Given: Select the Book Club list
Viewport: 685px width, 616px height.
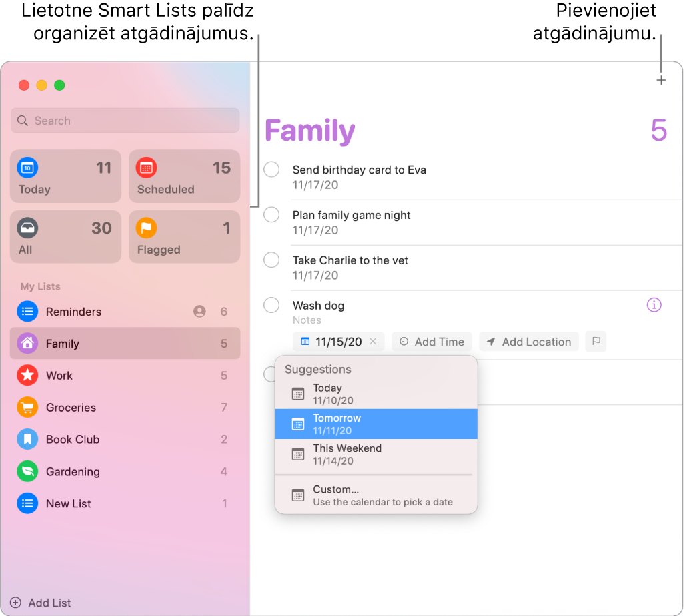Looking at the screenshot, I should tap(125, 439).
